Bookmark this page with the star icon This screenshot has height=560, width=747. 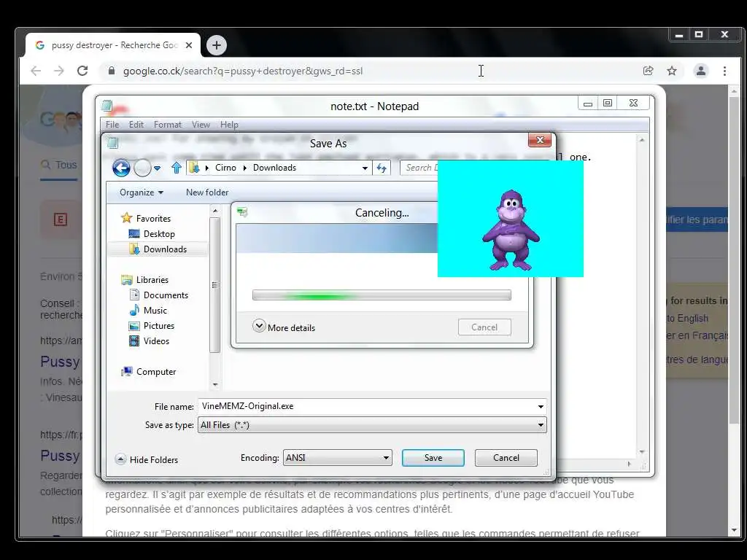[672, 71]
